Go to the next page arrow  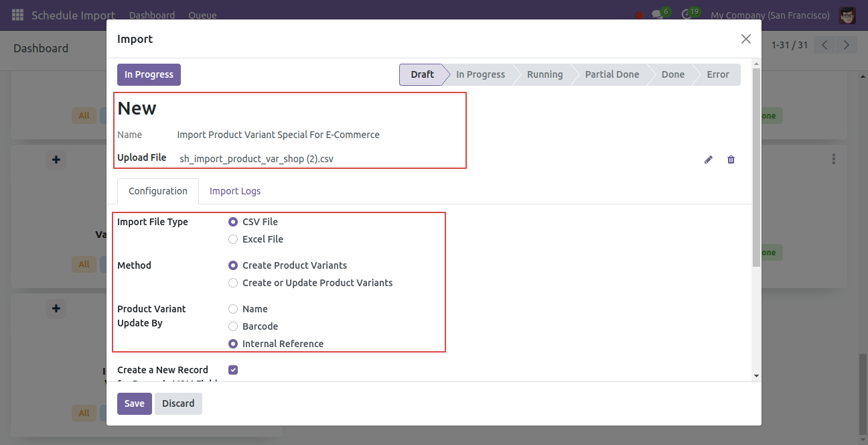[847, 45]
